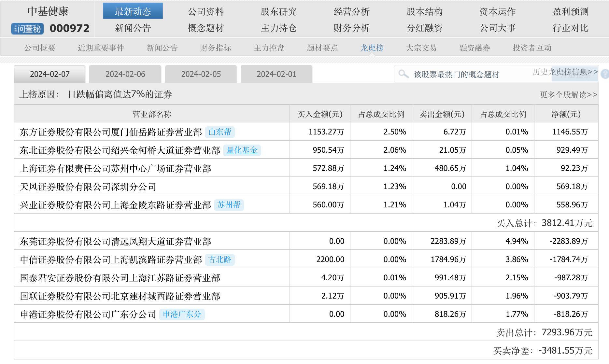Click the 量化基金 tag
Image resolution: width=609 pixels, height=364 pixels.
242,150
